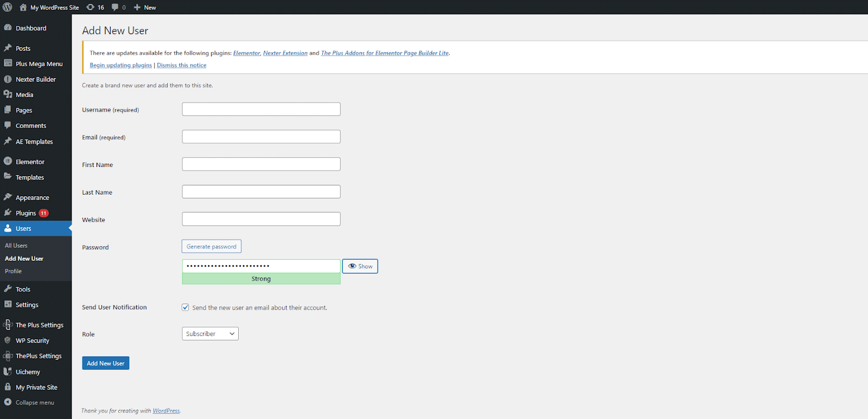Open the New content menu in admin bar
868x419 pixels.
tap(145, 8)
